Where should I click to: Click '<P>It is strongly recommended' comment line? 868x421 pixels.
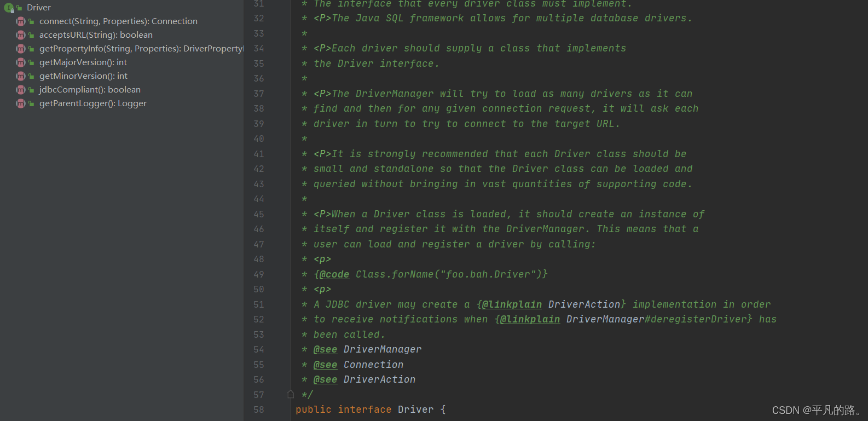(x=500, y=154)
